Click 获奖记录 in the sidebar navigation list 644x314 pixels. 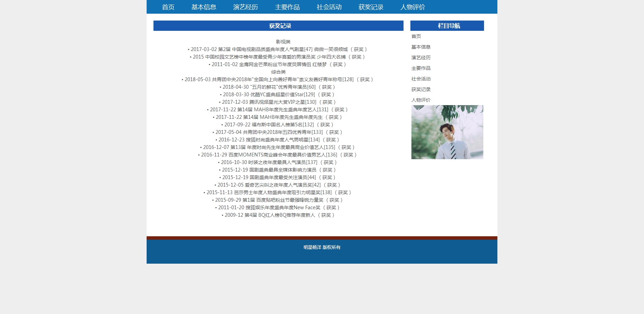pos(421,89)
